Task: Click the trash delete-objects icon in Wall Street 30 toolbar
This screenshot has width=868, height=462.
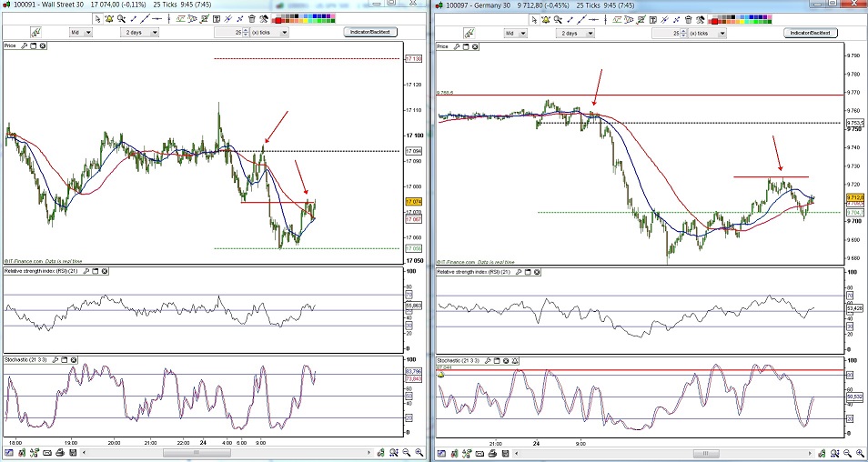Action: 252,19
